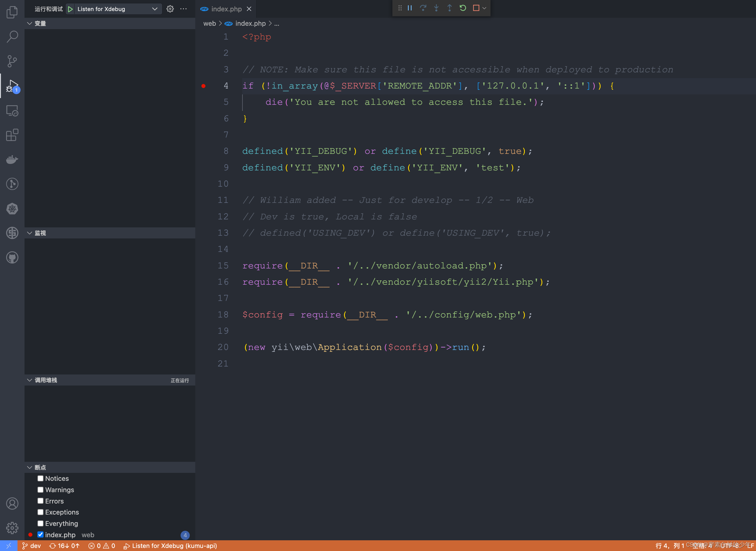
Task: Remove the red breakpoint dot on line 4
Action: [204, 86]
